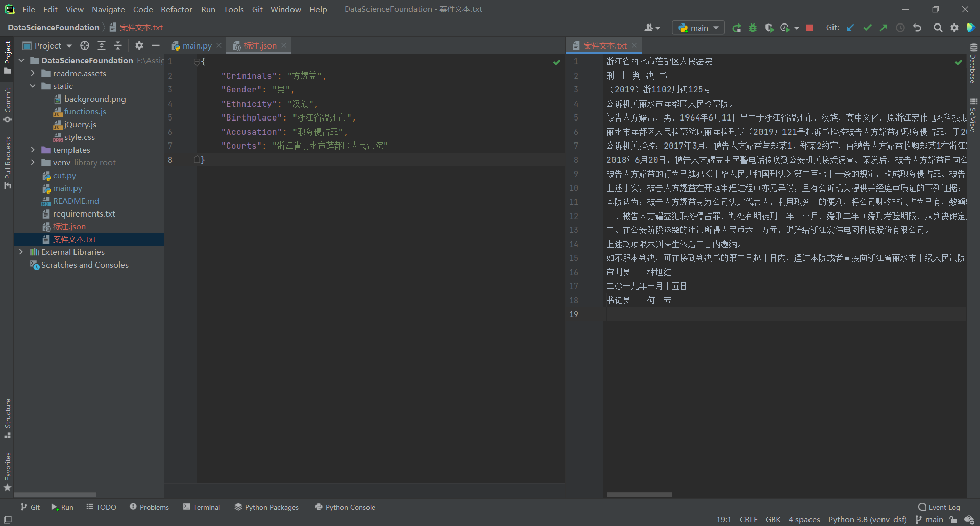Open the Pull Requests tool window

tap(7, 163)
